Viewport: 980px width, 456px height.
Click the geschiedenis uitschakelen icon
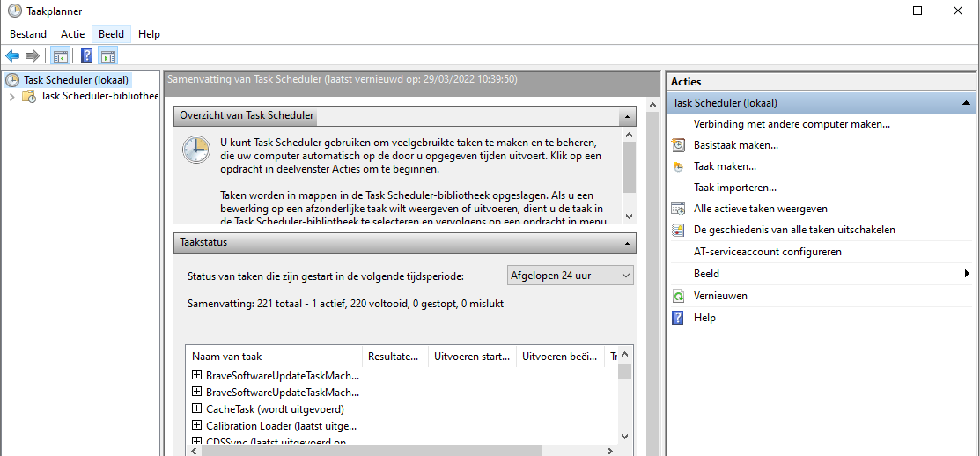(678, 230)
